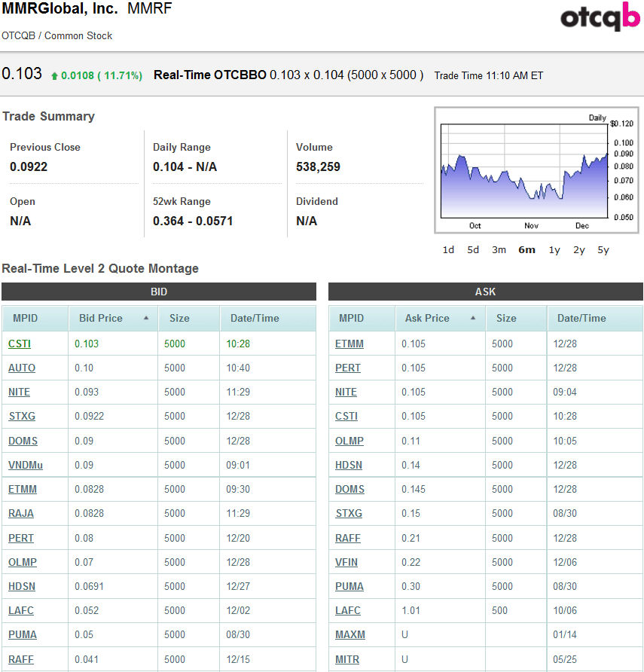Viewport: 644px width, 672px height.
Task: Click the Date/Time header in ASK table
Action: [x=581, y=319]
